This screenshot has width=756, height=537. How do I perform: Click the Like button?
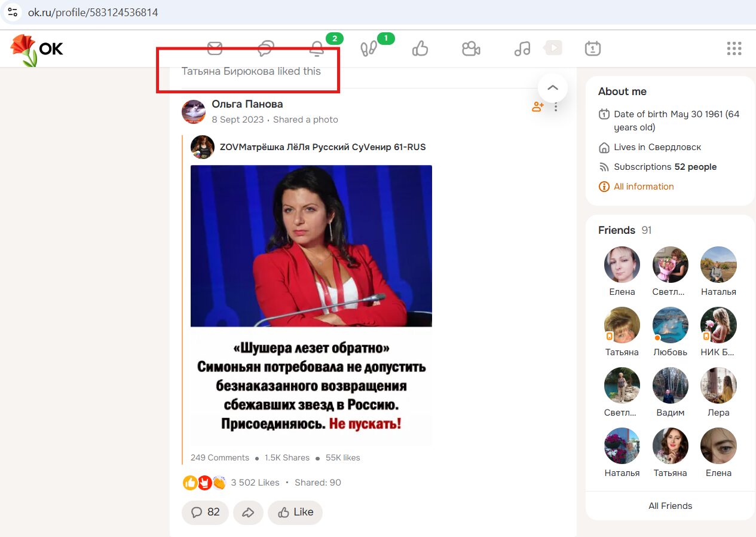click(295, 512)
